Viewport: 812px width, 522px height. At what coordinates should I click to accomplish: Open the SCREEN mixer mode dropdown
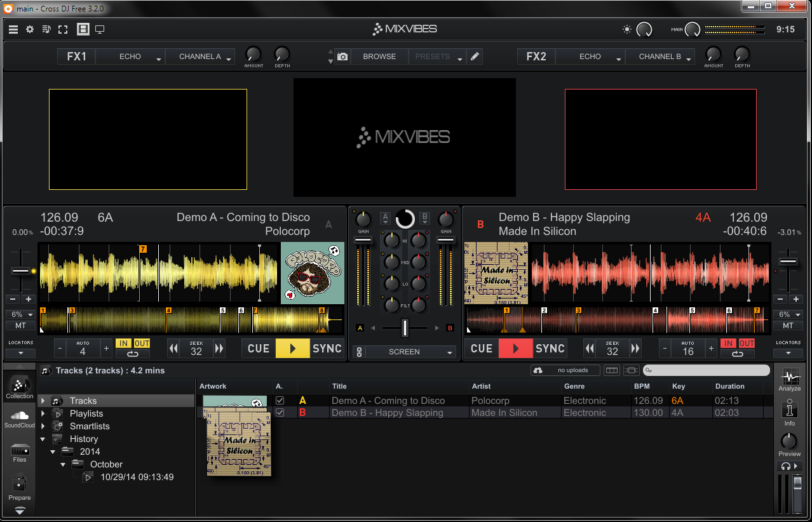tap(411, 352)
